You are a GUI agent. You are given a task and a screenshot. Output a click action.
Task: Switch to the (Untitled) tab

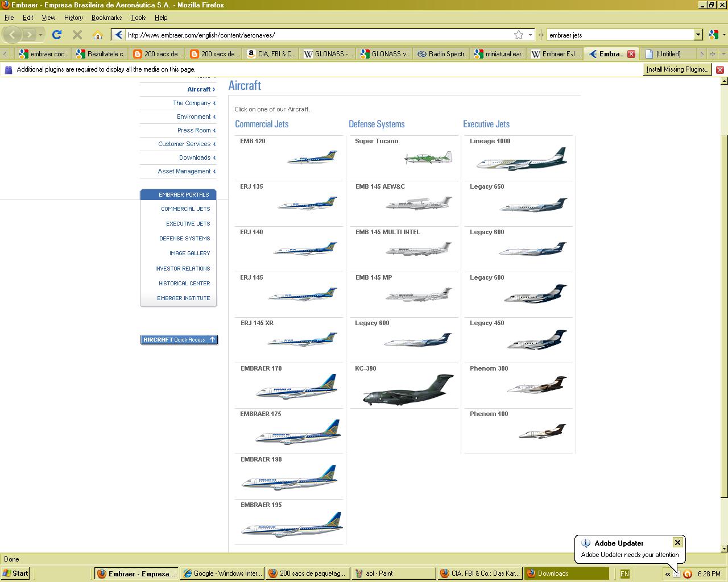[669, 54]
